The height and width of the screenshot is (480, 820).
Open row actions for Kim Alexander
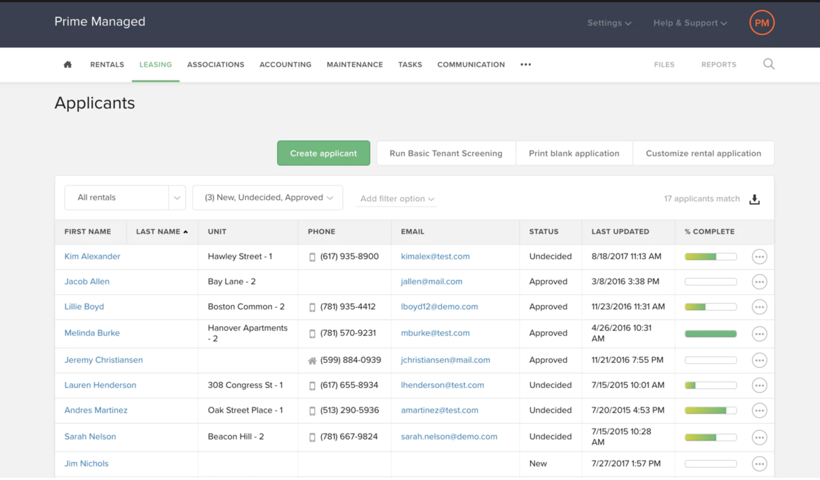point(759,257)
